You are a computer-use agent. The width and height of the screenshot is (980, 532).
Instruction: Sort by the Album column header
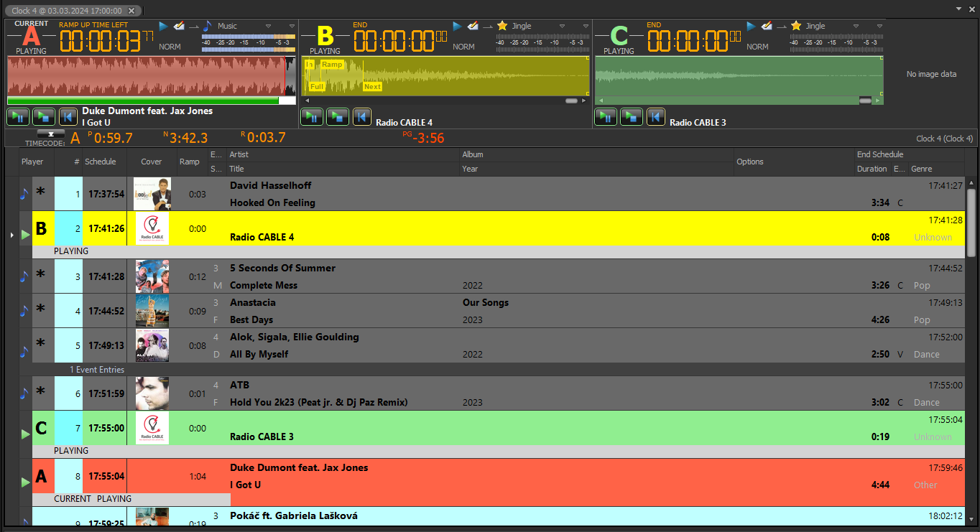(596, 154)
